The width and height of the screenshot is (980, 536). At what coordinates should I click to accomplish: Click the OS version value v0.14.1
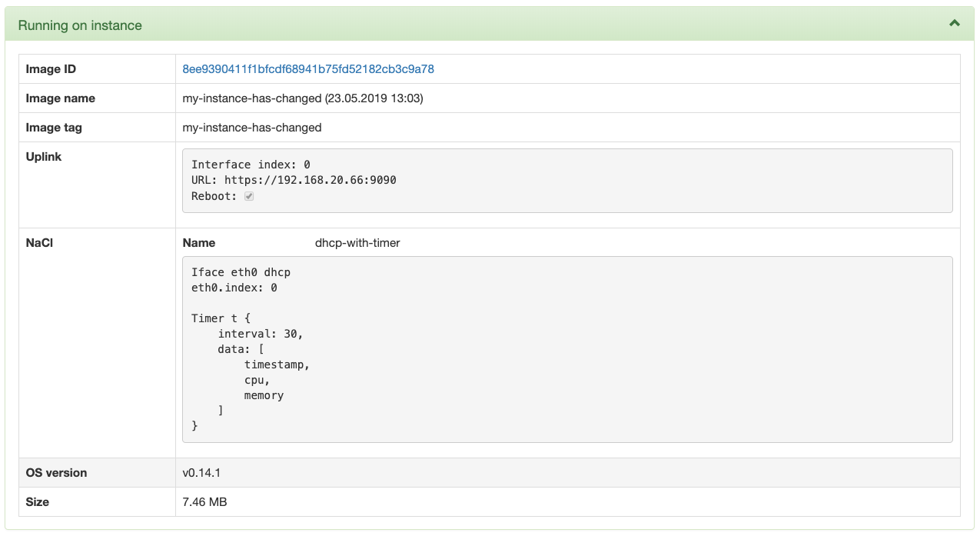click(201, 473)
